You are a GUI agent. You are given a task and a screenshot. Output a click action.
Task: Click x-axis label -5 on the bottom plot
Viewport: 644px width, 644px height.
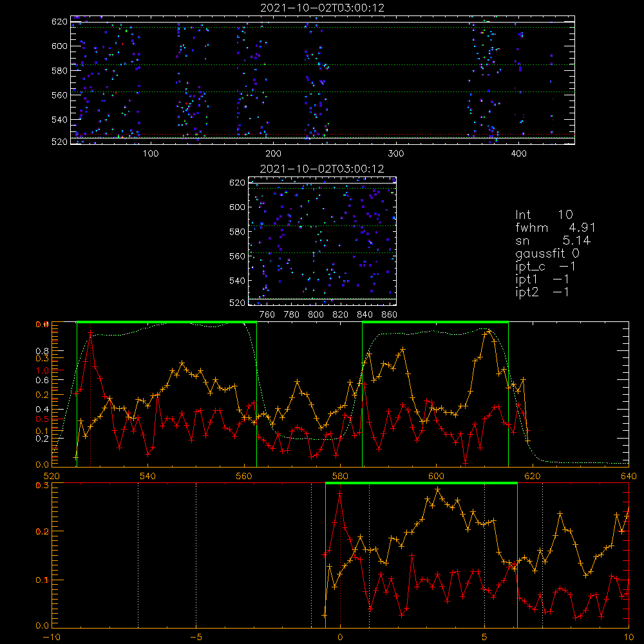tap(196, 638)
